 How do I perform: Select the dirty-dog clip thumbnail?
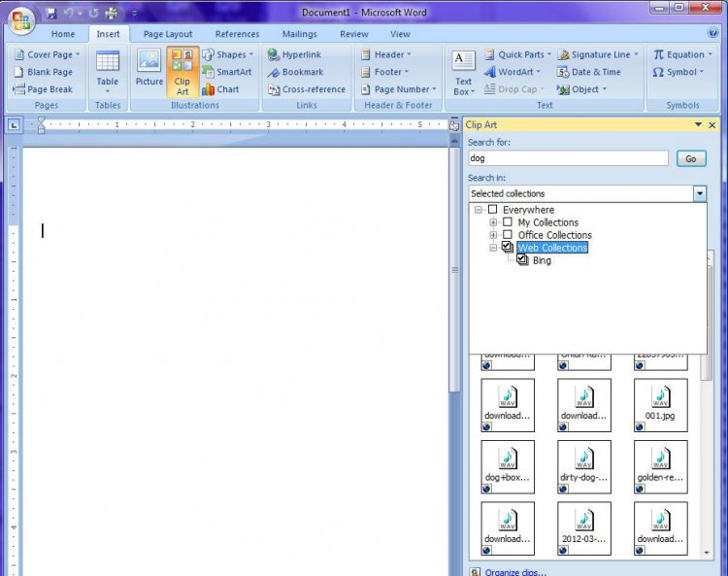pyautogui.click(x=584, y=467)
